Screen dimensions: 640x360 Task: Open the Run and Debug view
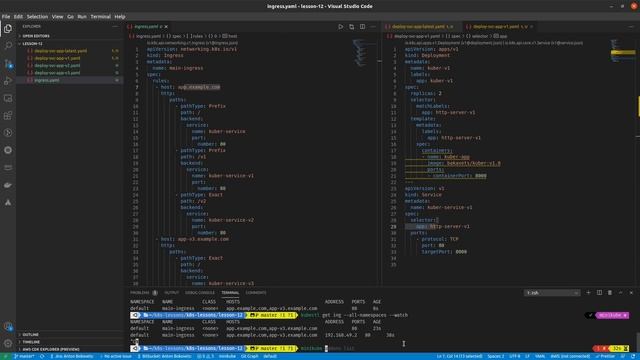point(8,81)
